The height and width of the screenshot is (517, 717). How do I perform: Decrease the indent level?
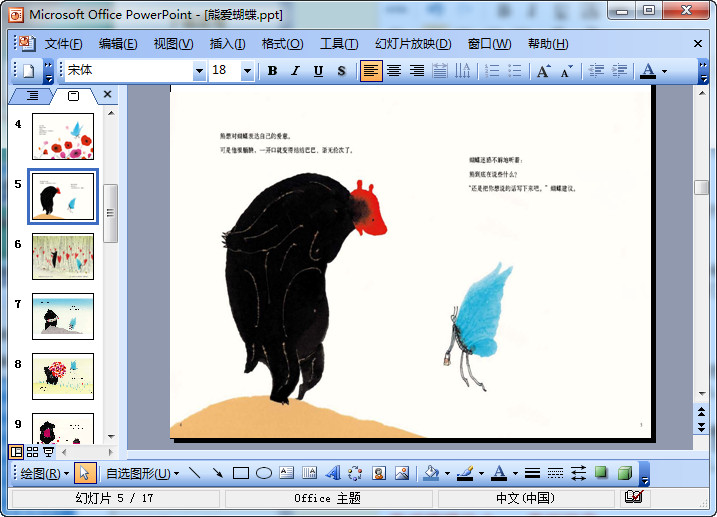tap(596, 71)
